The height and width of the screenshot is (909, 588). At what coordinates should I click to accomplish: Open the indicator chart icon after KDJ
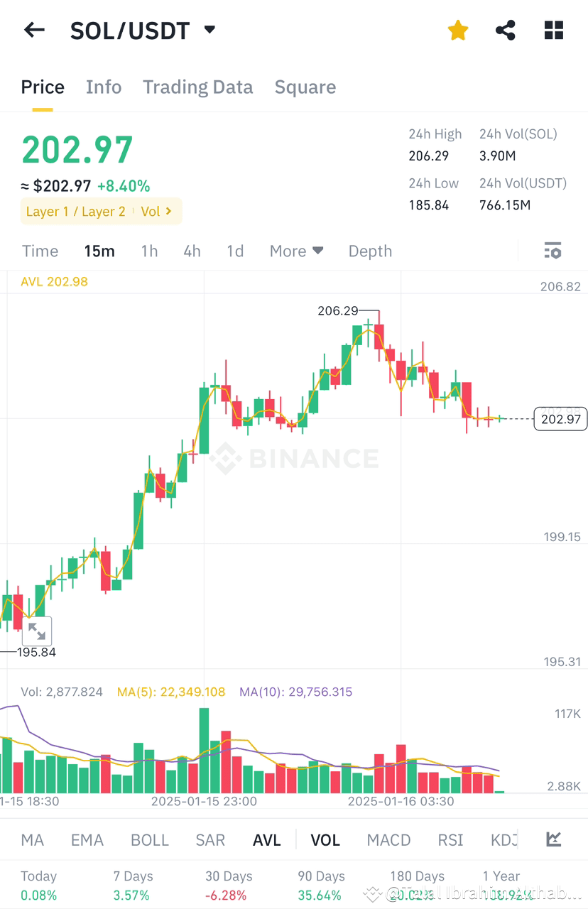pos(554,840)
